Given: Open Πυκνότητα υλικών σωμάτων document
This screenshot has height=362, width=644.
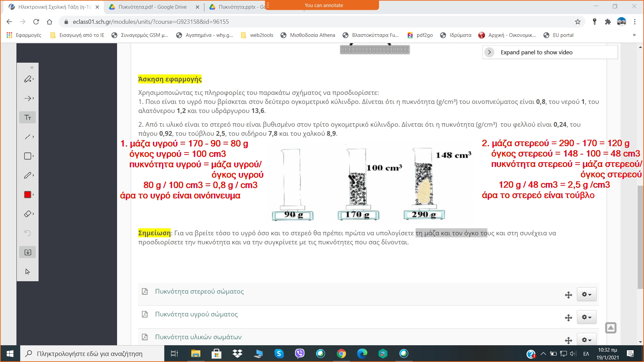Looking at the screenshot, I should [x=198, y=337].
